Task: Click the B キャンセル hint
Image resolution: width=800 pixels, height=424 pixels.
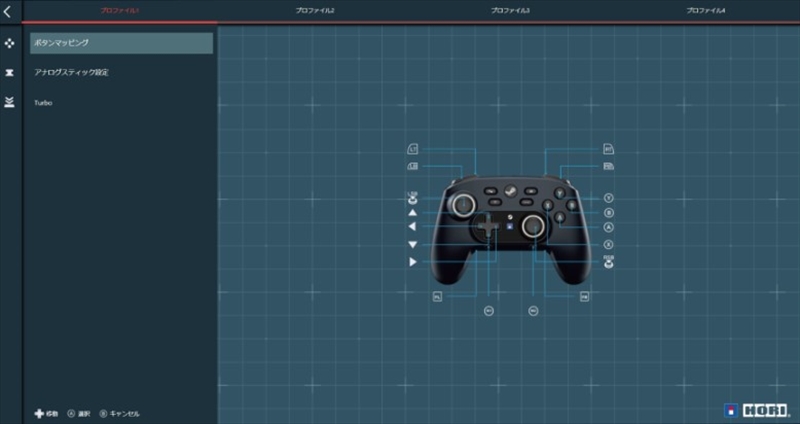Action: (x=119, y=414)
